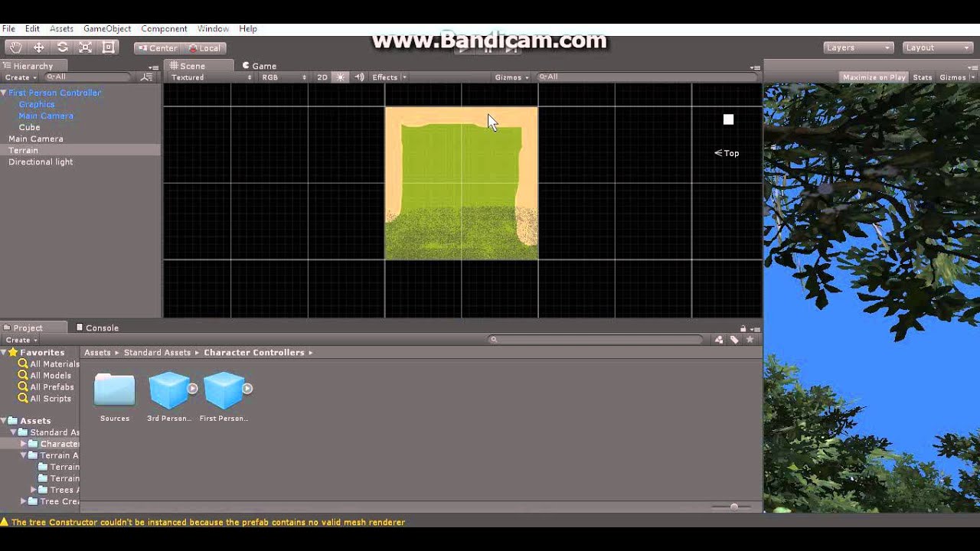
Task: Select Terrain in Hierarchy
Action: click(x=80, y=150)
